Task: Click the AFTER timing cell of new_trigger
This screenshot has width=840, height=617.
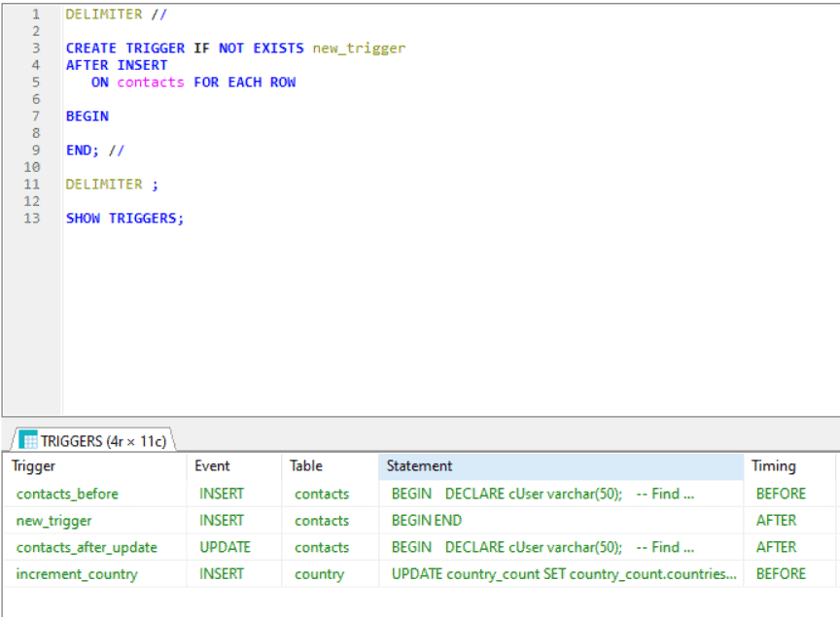Action: (x=778, y=521)
